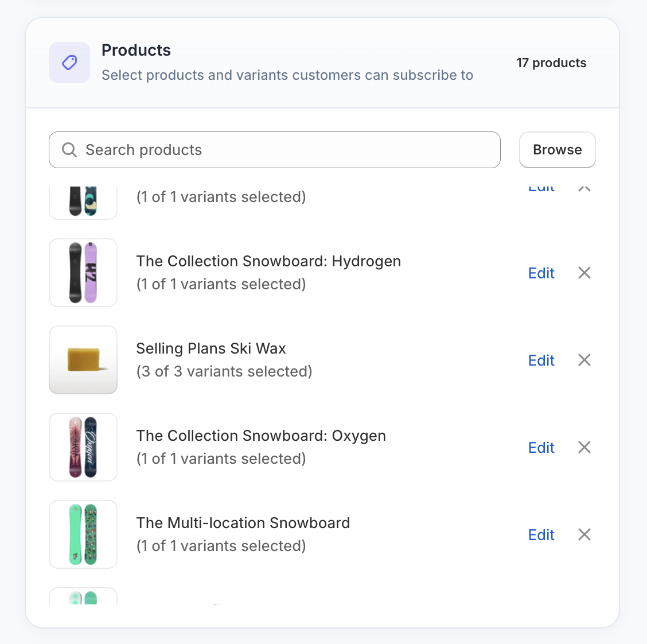647x644 pixels.
Task: Click the 'Products' heading
Action: pyautogui.click(x=136, y=51)
